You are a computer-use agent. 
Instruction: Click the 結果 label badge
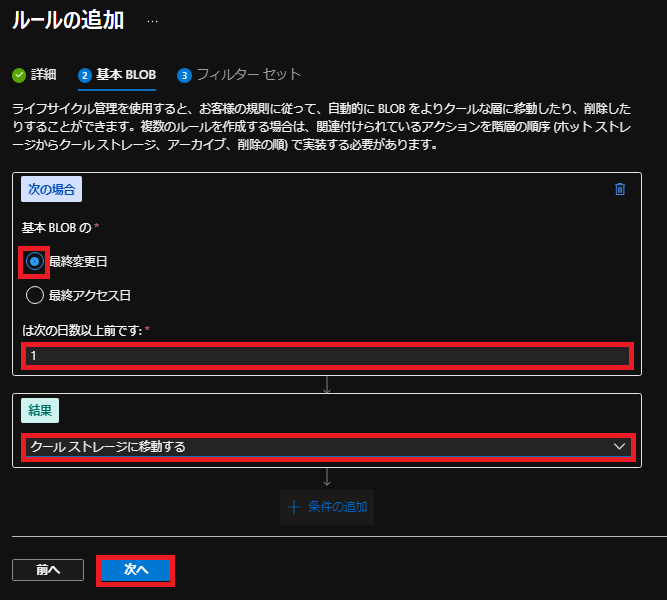(40, 410)
